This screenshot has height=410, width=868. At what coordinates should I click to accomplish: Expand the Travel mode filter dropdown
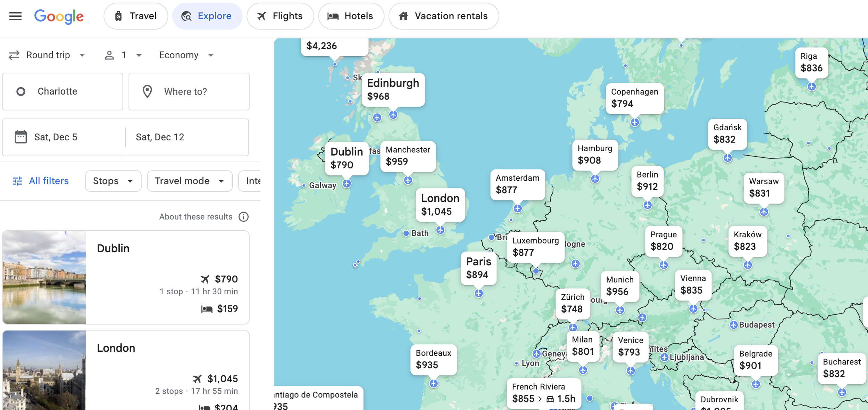[190, 181]
